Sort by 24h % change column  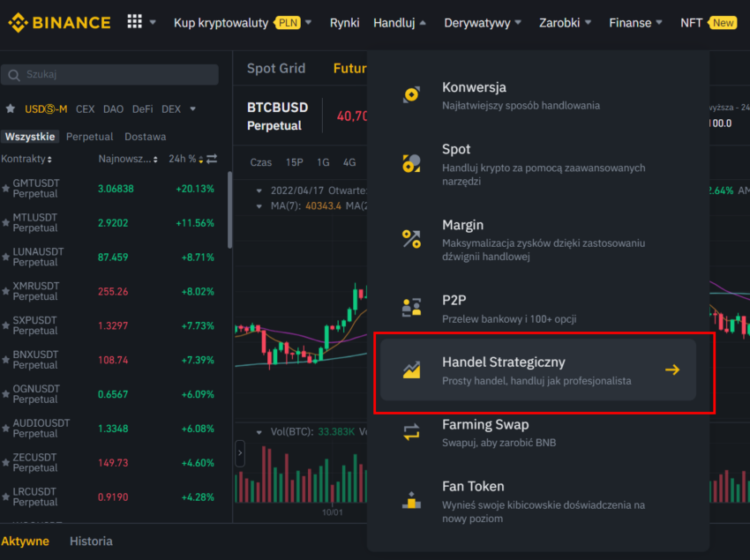185,159
